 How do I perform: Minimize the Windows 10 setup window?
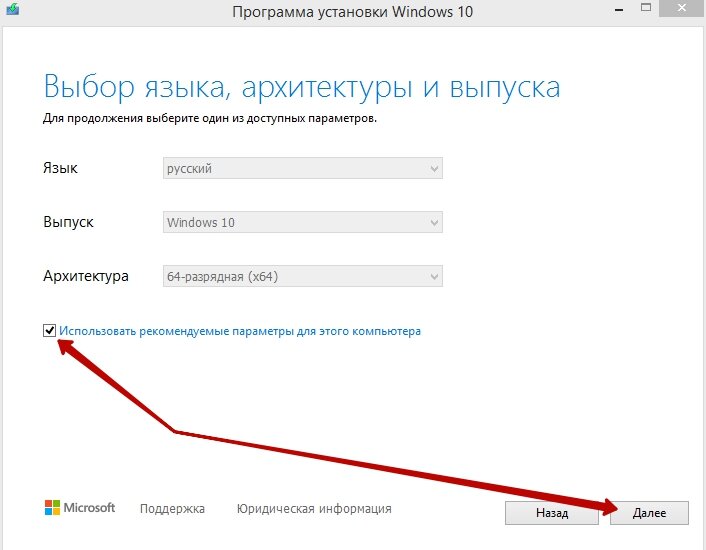click(619, 9)
